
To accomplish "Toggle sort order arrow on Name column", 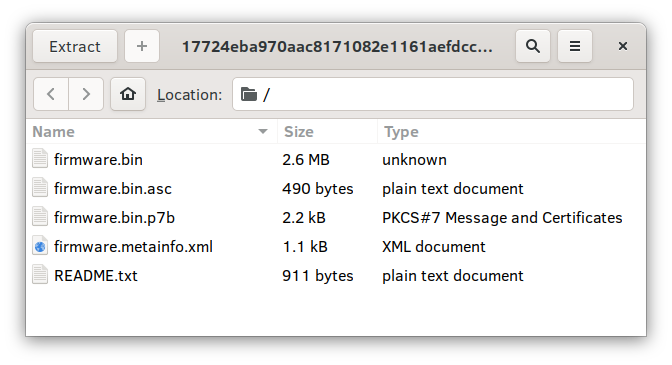I will (x=263, y=132).
